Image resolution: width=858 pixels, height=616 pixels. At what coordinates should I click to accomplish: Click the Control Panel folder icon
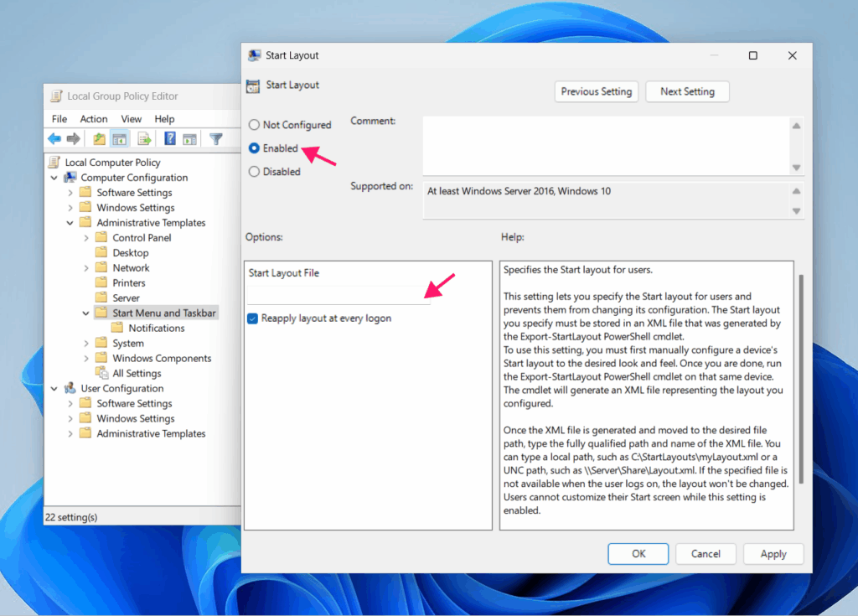pos(101,237)
